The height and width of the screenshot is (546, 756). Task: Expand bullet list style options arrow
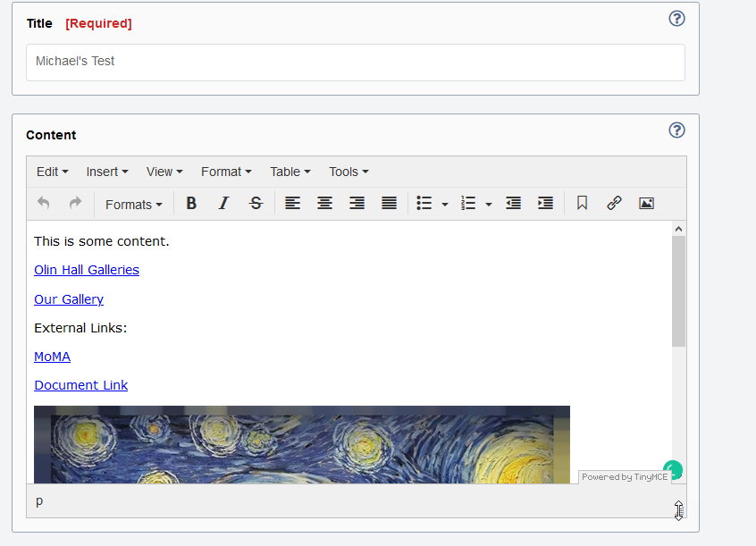click(445, 205)
